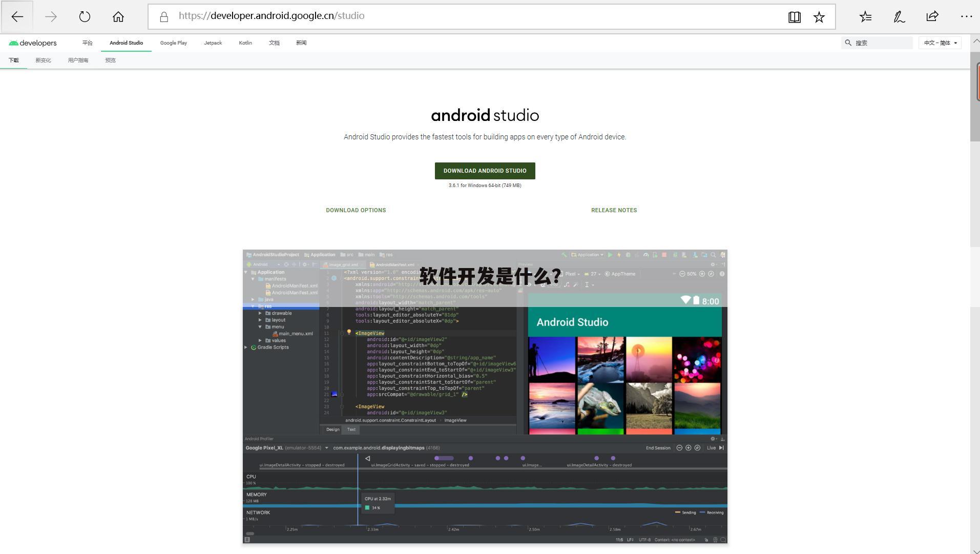Screen dimensions: 980x554
Task: Switch to the 预览 sub-tab
Action: point(110,60)
